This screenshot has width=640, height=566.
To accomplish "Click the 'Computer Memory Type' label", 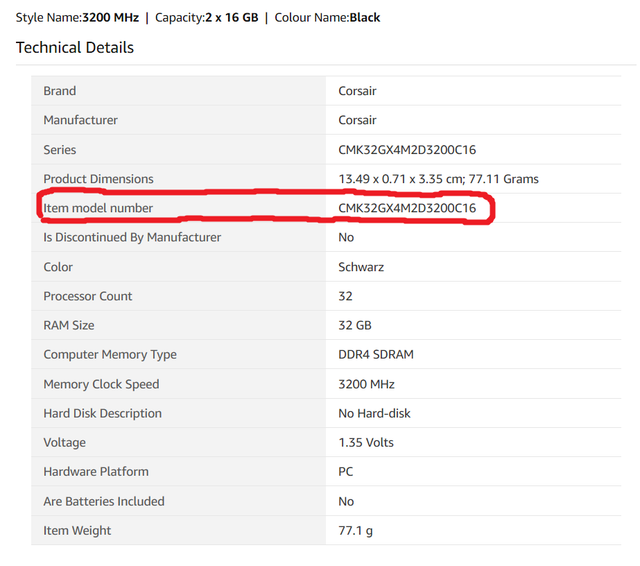I will click(110, 355).
